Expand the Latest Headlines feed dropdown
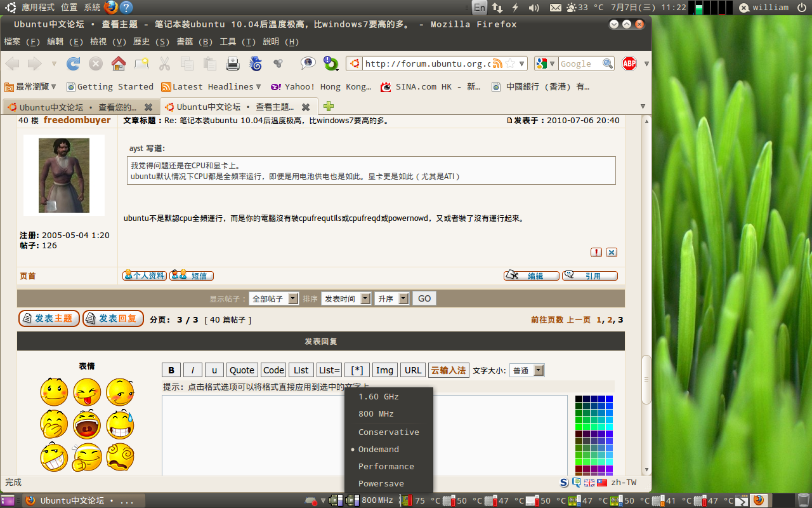Screen dimensions: 812x508 (211, 86)
